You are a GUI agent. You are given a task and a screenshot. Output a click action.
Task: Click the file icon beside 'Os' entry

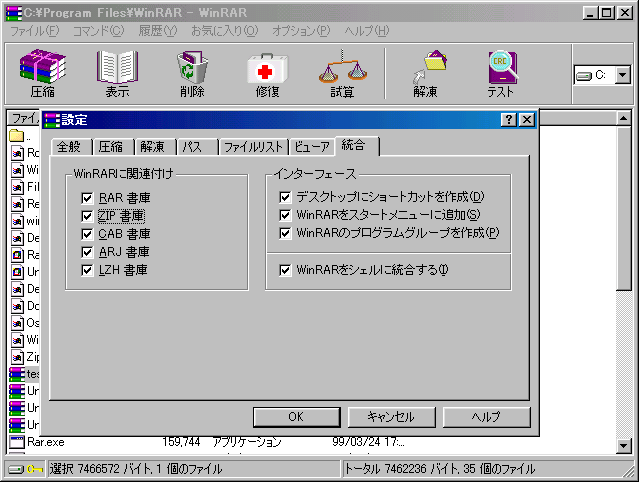[17, 323]
